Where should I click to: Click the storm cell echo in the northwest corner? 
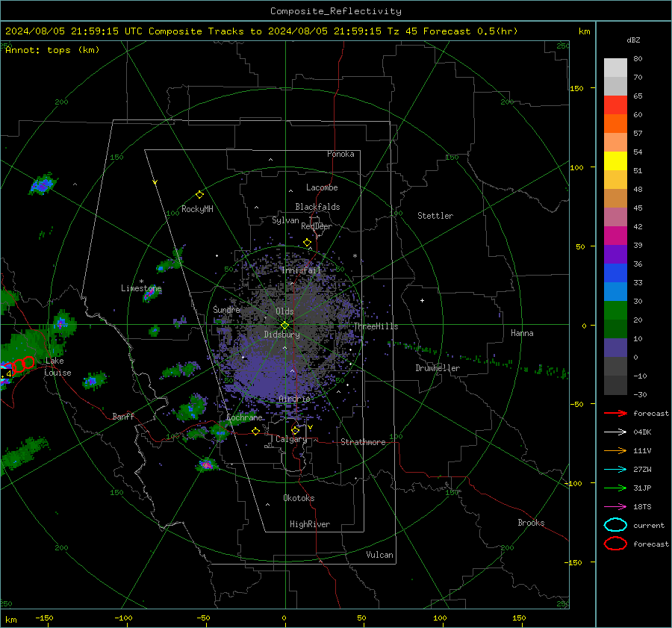tap(43, 184)
